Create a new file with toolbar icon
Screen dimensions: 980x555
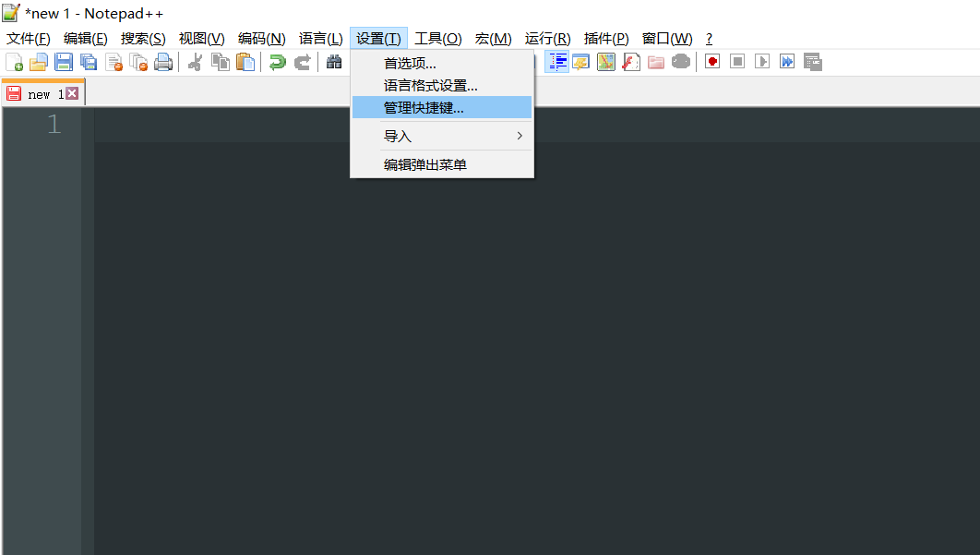click(14, 62)
